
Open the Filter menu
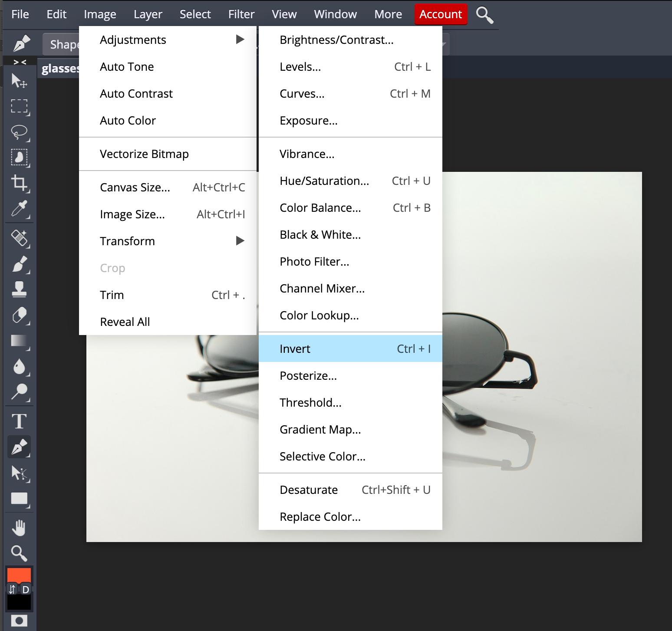pos(241,14)
